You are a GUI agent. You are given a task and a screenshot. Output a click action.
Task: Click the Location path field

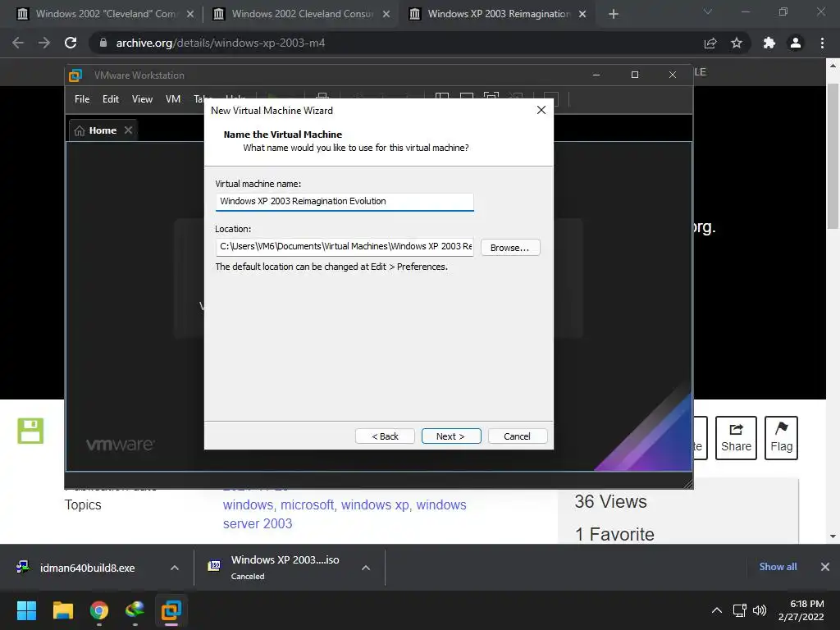(x=344, y=246)
